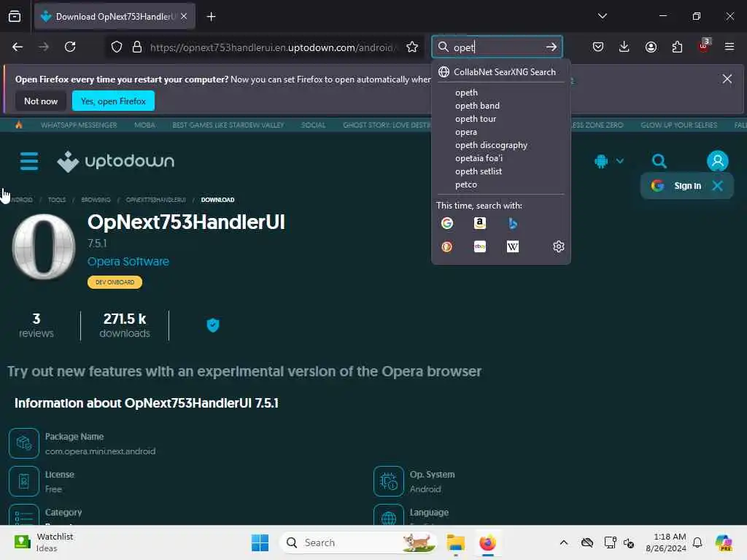This screenshot has width=747, height=560.
Task: Open the MOBA trending link
Action: click(145, 125)
